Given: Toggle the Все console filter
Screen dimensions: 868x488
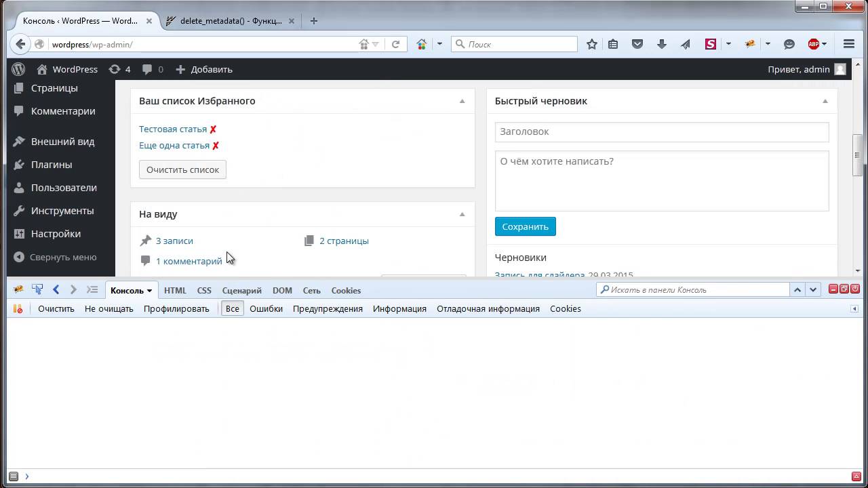Looking at the screenshot, I should (232, 308).
